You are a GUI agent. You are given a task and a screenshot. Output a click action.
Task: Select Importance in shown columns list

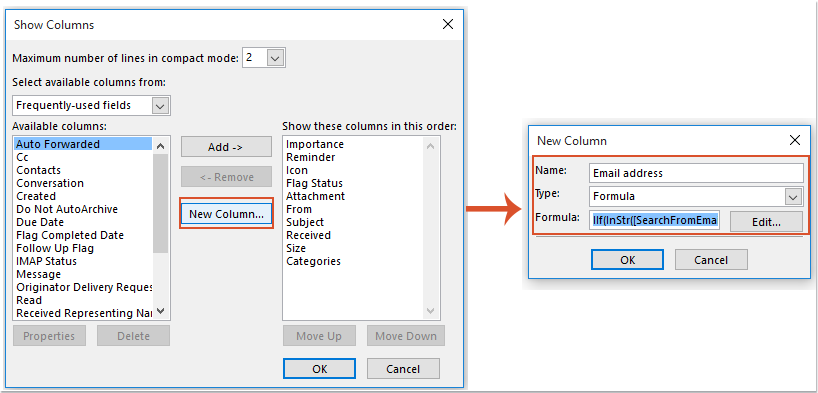click(353, 144)
